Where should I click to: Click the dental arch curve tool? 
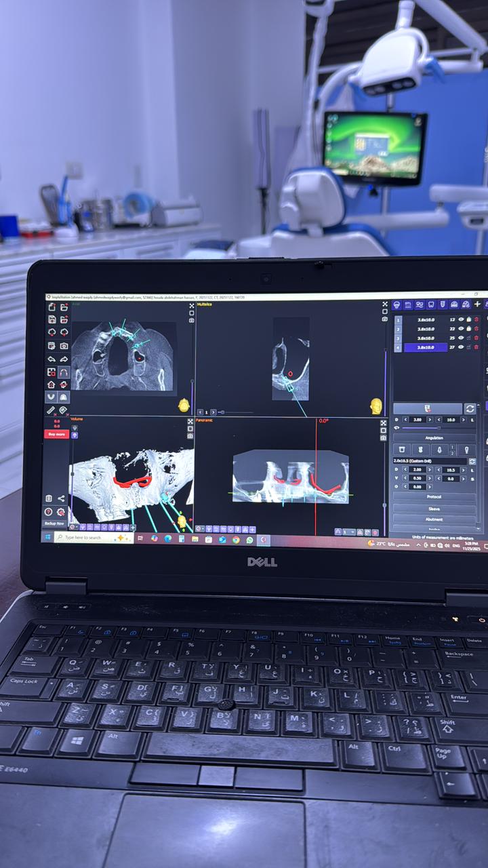pos(64,372)
